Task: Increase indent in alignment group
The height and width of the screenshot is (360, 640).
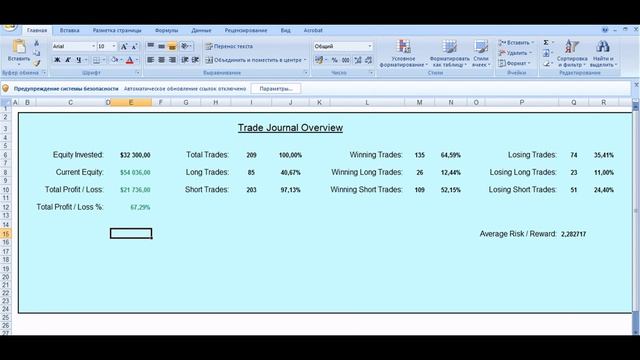Action: [x=196, y=60]
